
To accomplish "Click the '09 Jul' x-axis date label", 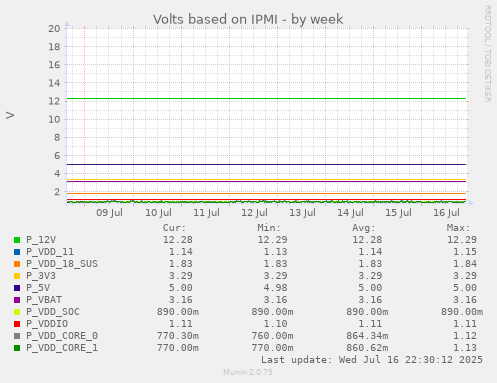I will [x=109, y=213].
